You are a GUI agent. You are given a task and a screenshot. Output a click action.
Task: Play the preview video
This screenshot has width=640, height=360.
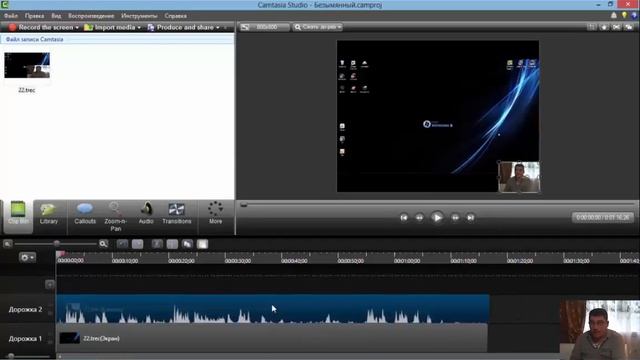[437, 218]
